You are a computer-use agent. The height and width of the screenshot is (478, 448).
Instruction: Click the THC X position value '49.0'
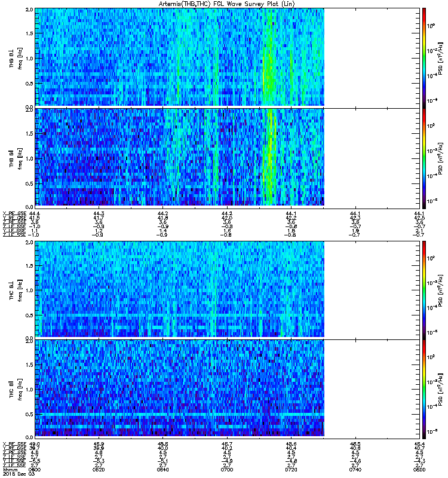[x=34, y=444]
